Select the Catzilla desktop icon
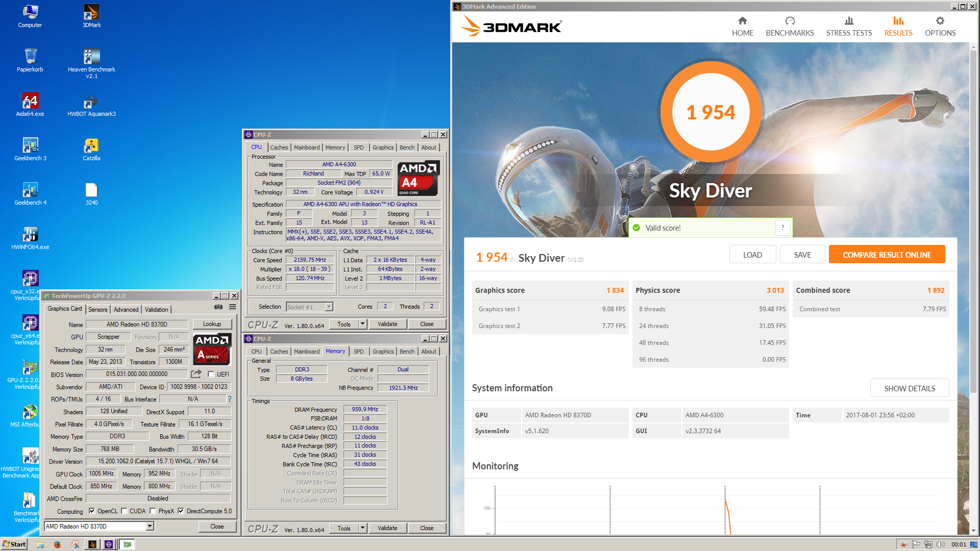 pyautogui.click(x=91, y=149)
